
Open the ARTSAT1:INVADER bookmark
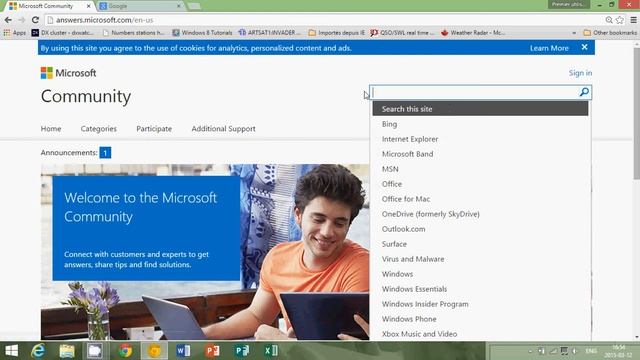click(269, 33)
